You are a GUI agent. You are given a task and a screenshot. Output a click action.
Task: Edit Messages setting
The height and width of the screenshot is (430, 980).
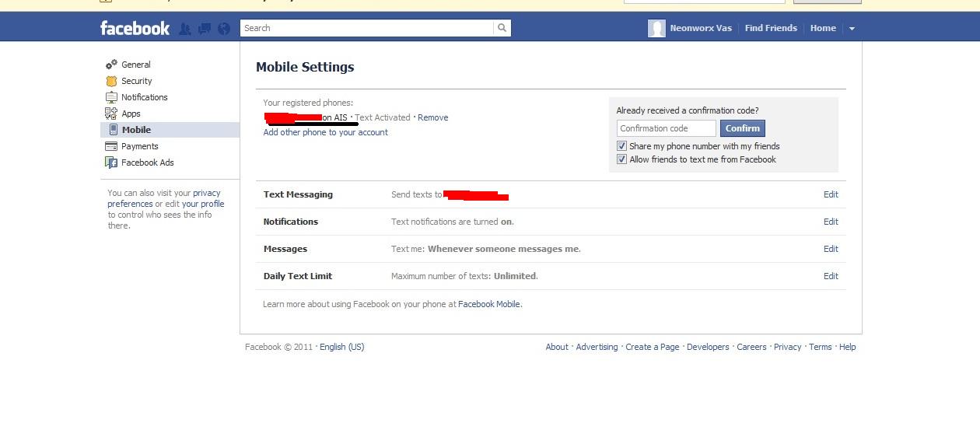831,249
